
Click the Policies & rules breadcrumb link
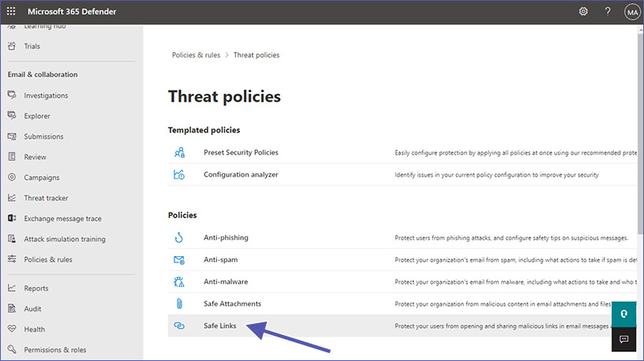pyautogui.click(x=196, y=55)
